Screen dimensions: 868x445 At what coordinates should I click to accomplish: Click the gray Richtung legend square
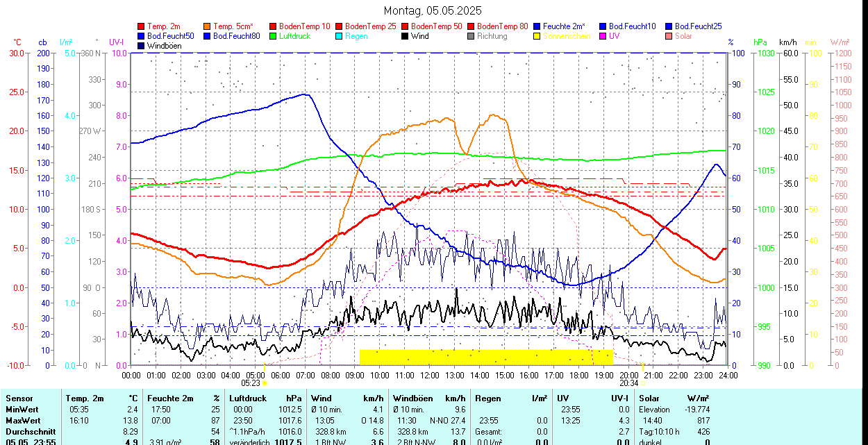click(x=471, y=36)
